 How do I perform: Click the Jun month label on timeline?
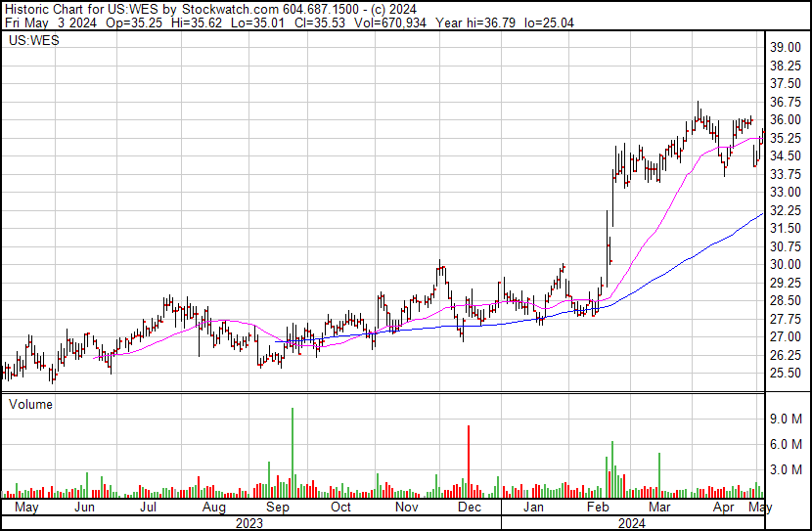tap(84, 507)
